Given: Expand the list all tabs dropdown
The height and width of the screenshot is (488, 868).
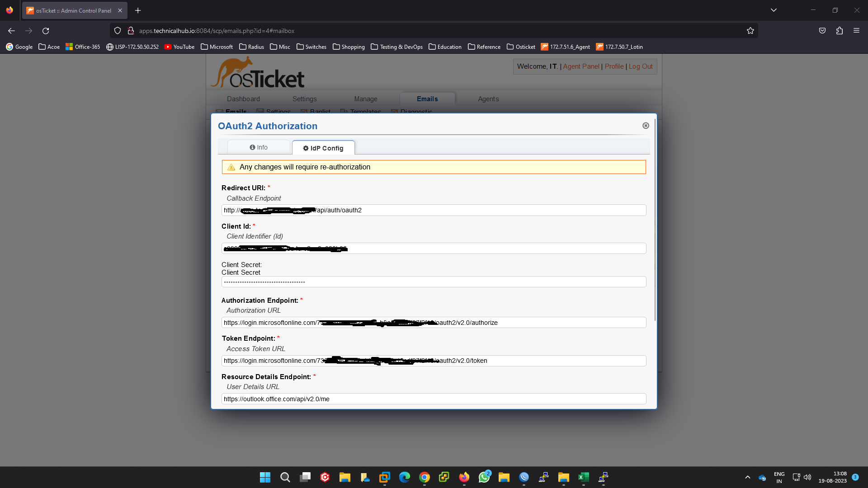Looking at the screenshot, I should 774,10.
